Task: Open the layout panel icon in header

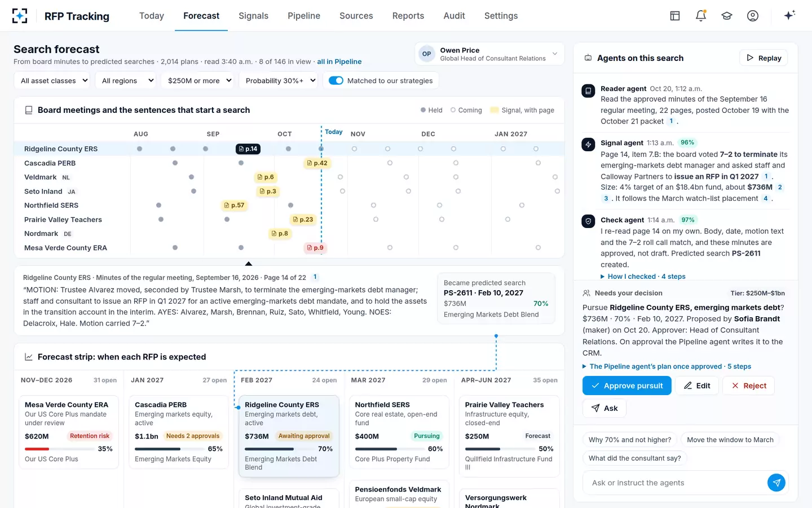Action: tap(675, 16)
